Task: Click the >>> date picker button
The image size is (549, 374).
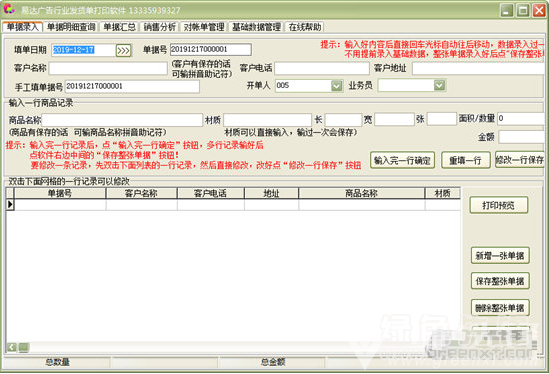Action: pos(123,50)
